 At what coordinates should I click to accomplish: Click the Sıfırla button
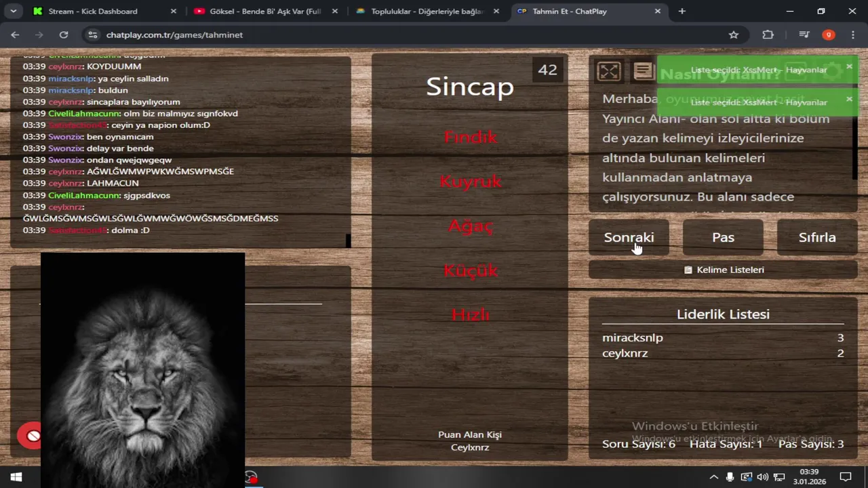[817, 237]
